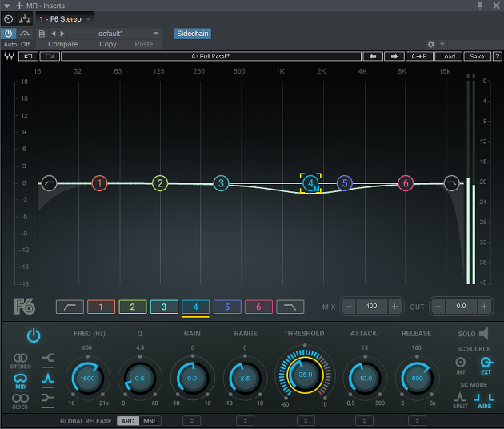This screenshot has height=429, width=504.
Task: Load previous host preset triangle
Action: [53, 34]
